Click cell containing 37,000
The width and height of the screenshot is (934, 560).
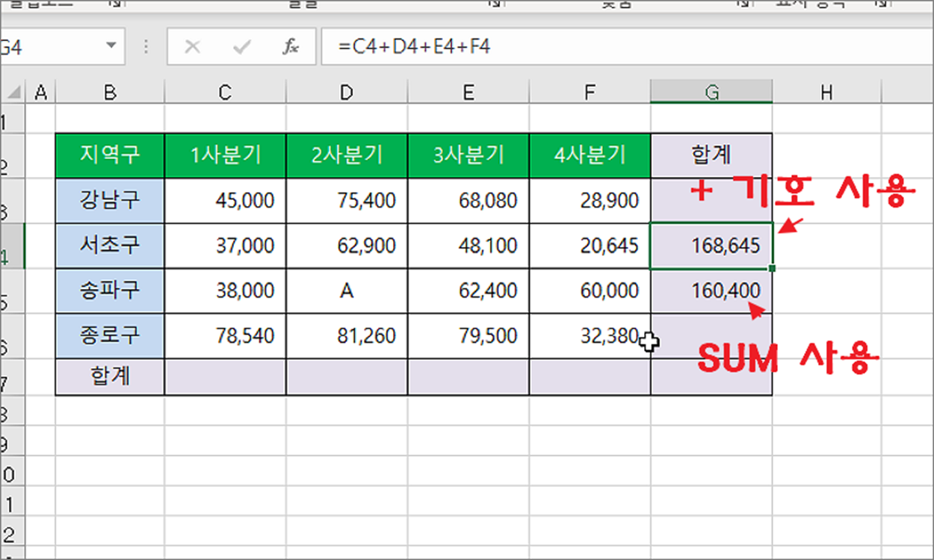225,246
